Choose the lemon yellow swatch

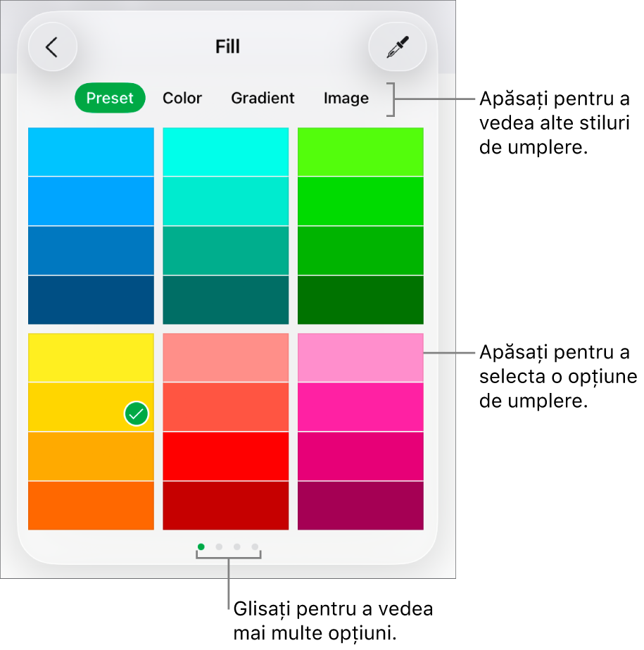(x=91, y=357)
